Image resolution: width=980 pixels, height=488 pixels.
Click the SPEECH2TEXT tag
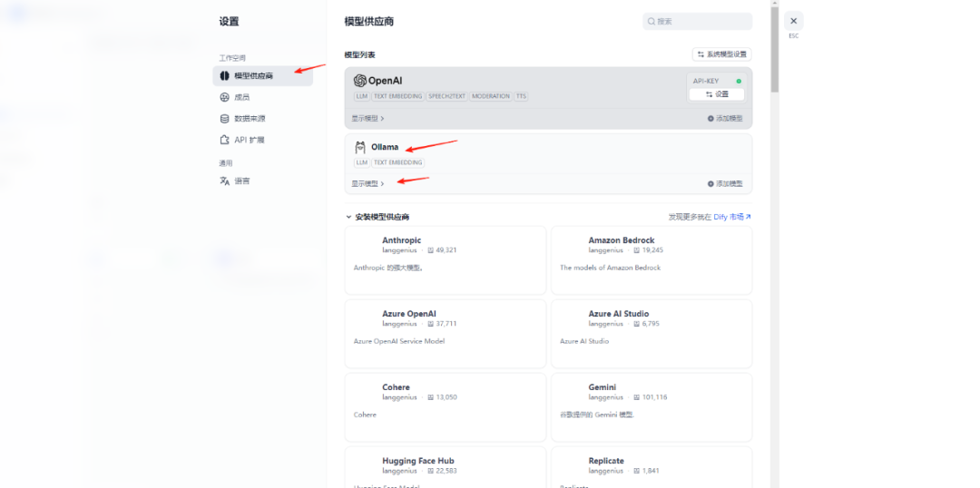(446, 96)
